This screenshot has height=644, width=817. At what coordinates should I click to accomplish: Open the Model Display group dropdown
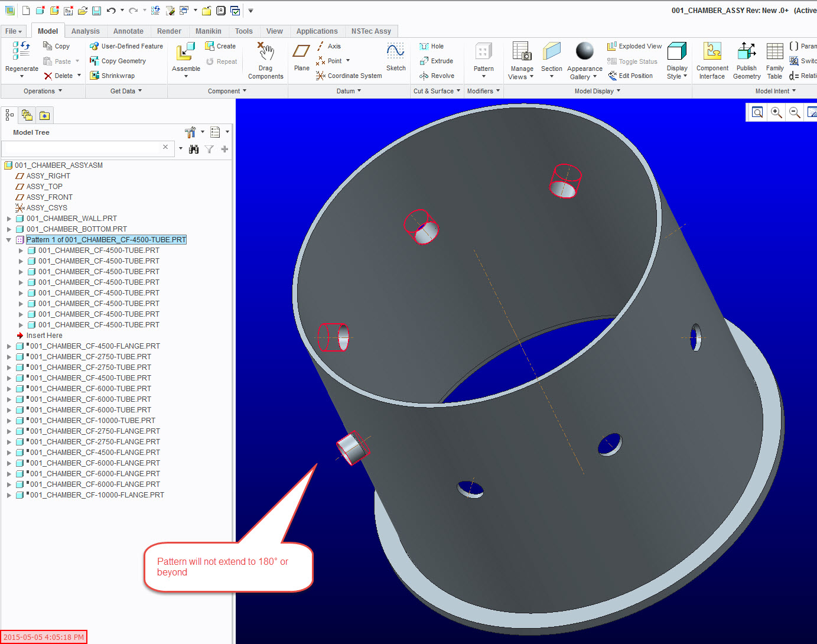coord(597,91)
